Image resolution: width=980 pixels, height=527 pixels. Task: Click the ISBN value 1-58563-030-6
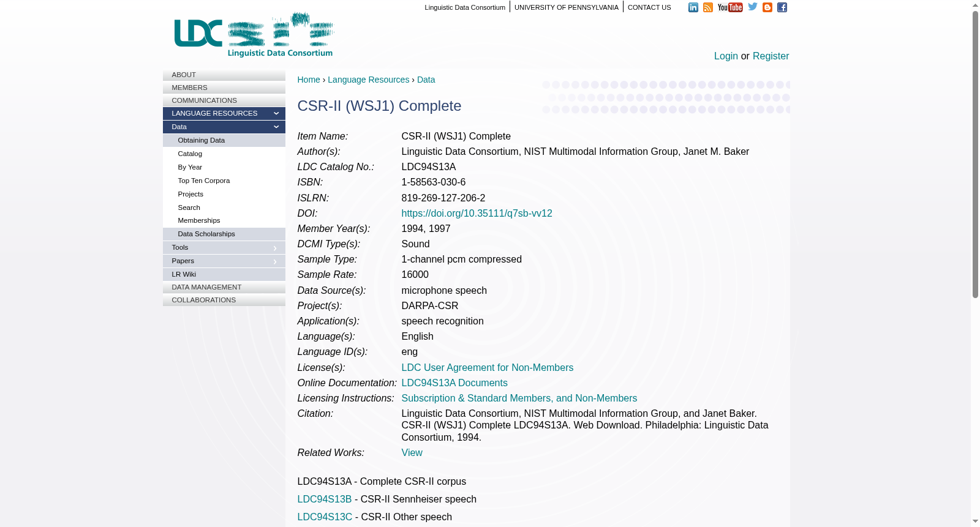[433, 182]
